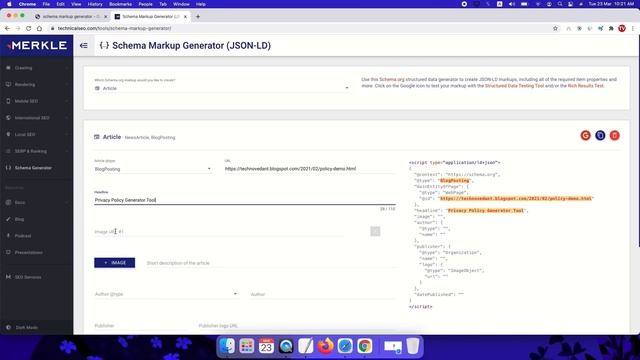Open volume control in the menu bar

click(512, 4)
